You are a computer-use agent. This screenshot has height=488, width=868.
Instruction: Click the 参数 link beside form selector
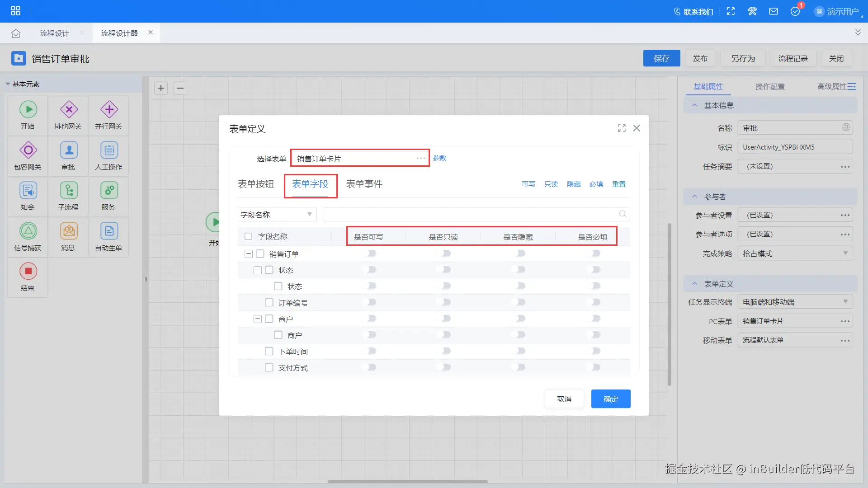click(439, 158)
